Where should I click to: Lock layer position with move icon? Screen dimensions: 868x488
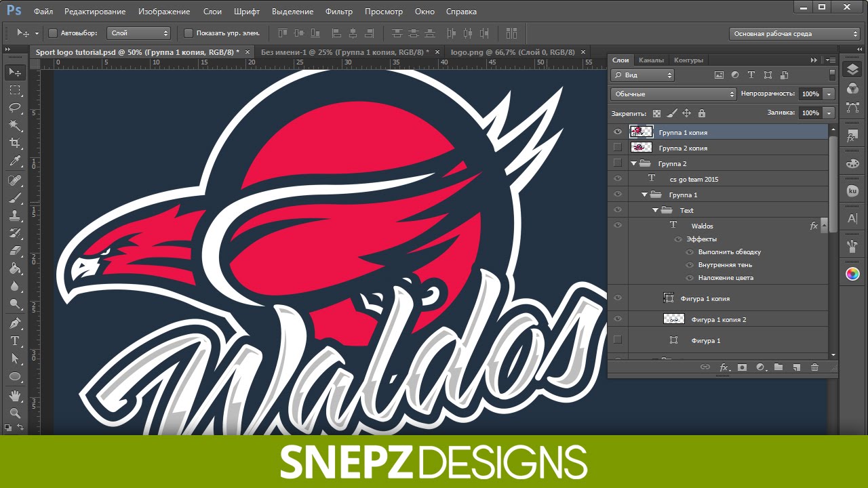coord(686,113)
